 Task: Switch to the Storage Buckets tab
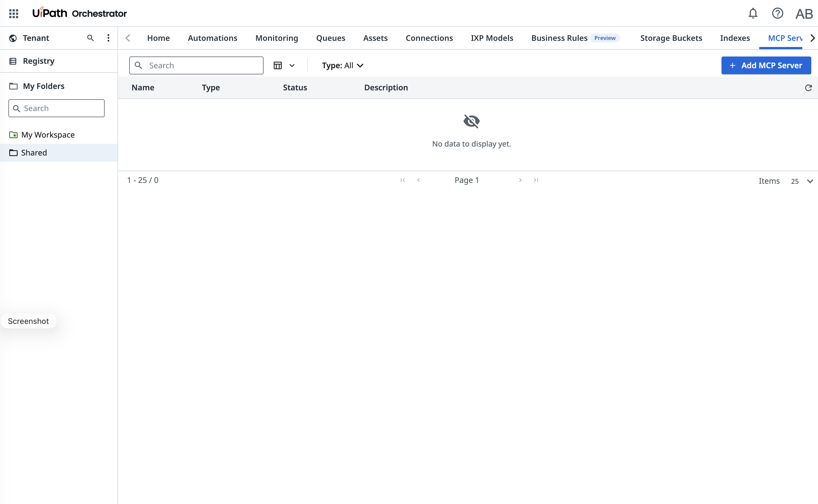[671, 38]
